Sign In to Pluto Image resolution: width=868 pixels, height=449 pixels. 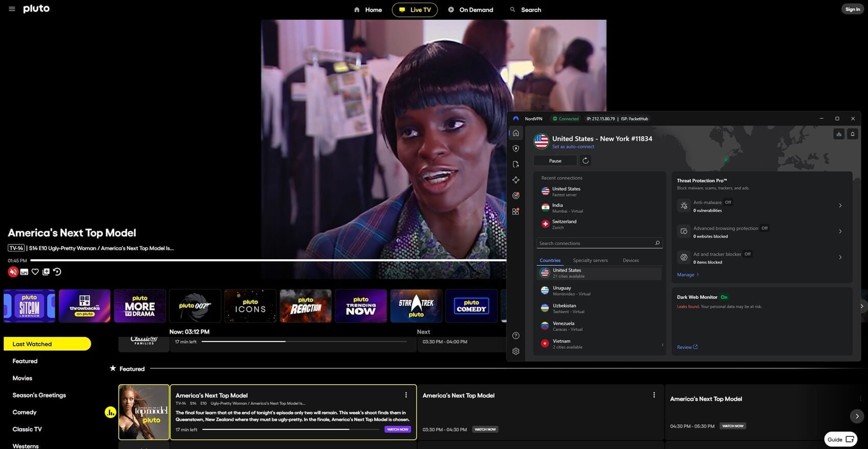pyautogui.click(x=853, y=9)
